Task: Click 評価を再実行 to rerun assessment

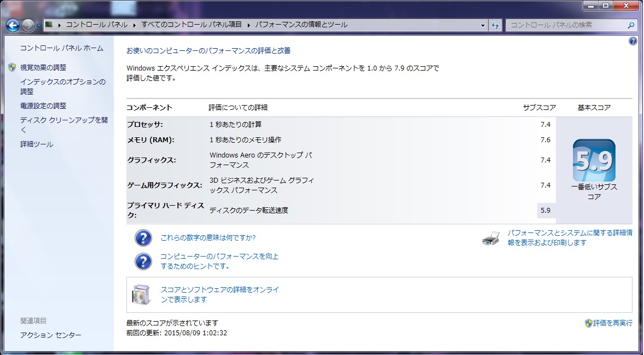Action: 613,323
